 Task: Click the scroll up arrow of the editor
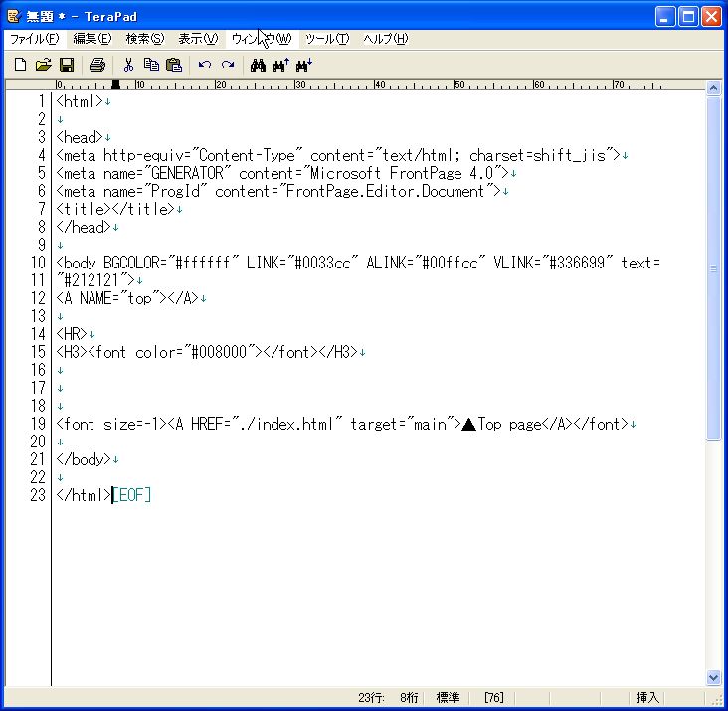pyautogui.click(x=714, y=88)
